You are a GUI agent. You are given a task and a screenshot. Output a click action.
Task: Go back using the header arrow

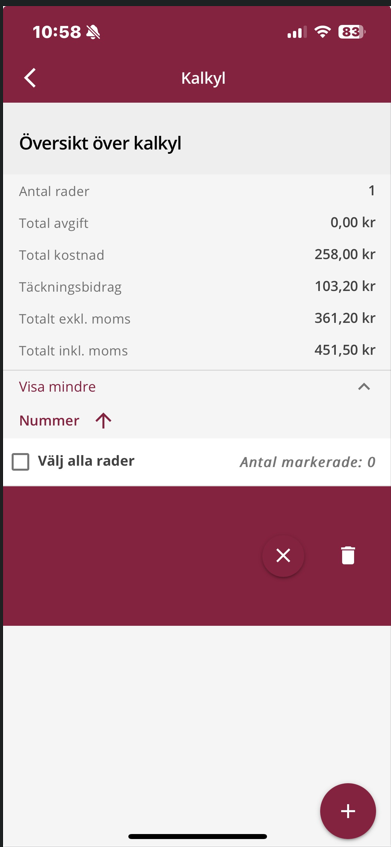point(30,78)
